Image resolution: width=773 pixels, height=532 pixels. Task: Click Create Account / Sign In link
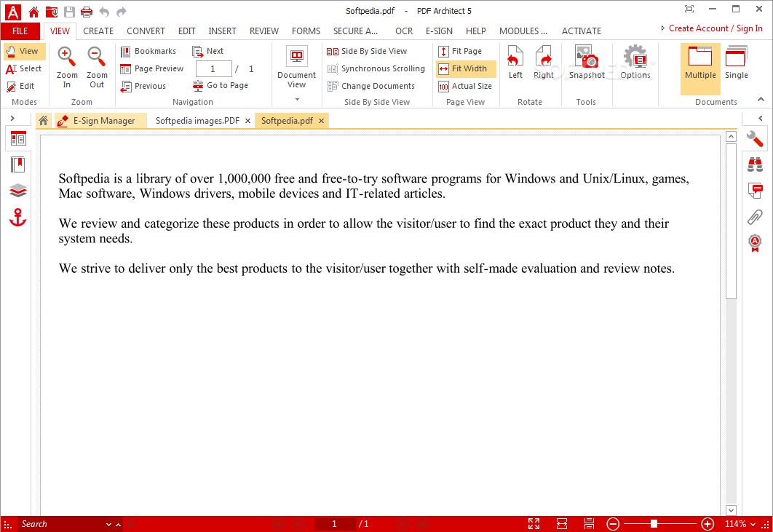715,28
